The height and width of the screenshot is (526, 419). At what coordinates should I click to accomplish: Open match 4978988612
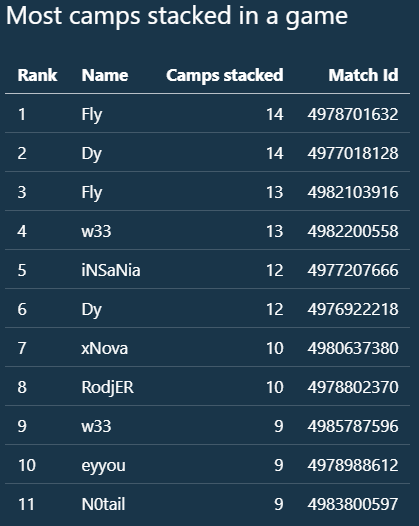tap(353, 465)
